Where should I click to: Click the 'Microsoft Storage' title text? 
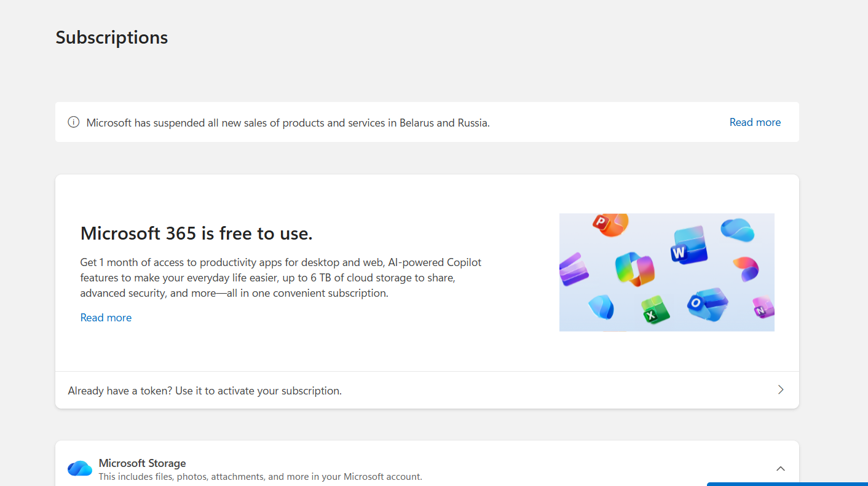point(142,463)
